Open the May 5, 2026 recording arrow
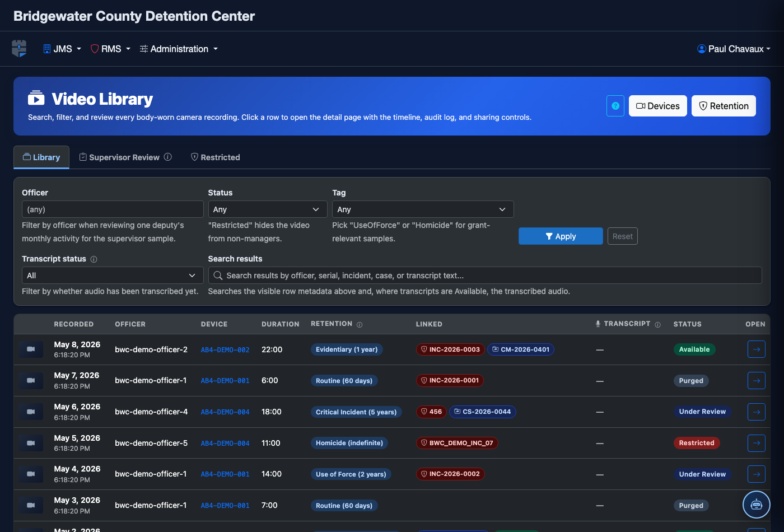 757,443
